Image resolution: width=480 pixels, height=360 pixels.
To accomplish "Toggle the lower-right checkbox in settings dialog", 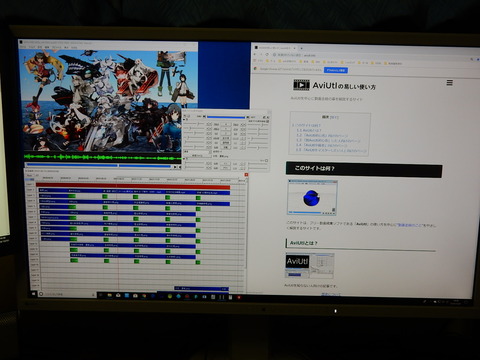I will [266, 160].
